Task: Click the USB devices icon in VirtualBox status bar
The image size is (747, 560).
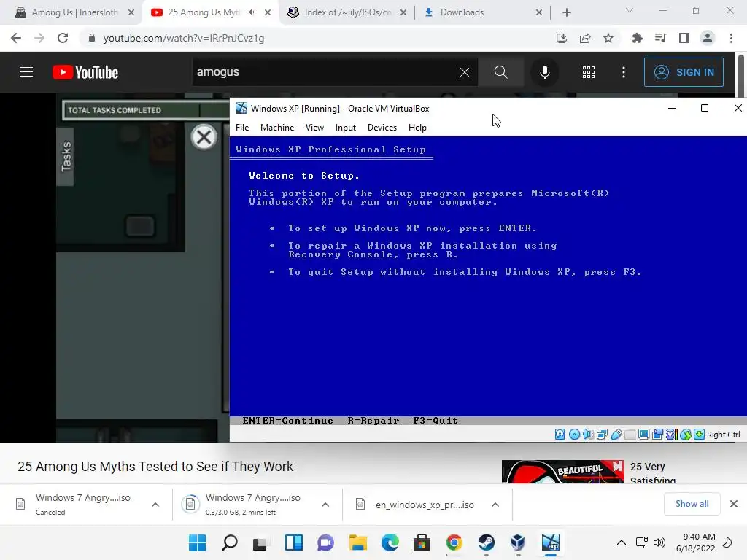Action: click(616, 435)
